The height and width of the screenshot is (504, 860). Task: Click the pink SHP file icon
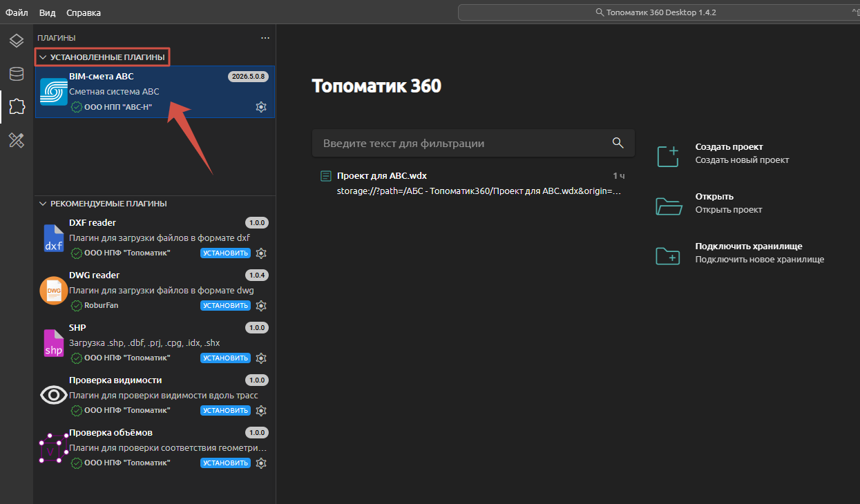click(x=53, y=343)
